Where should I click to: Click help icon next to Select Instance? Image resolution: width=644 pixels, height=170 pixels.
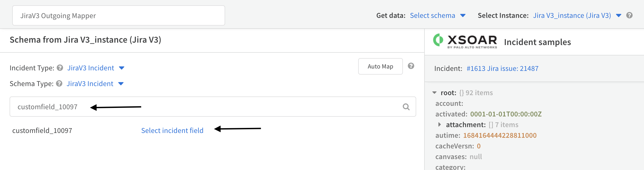click(629, 15)
